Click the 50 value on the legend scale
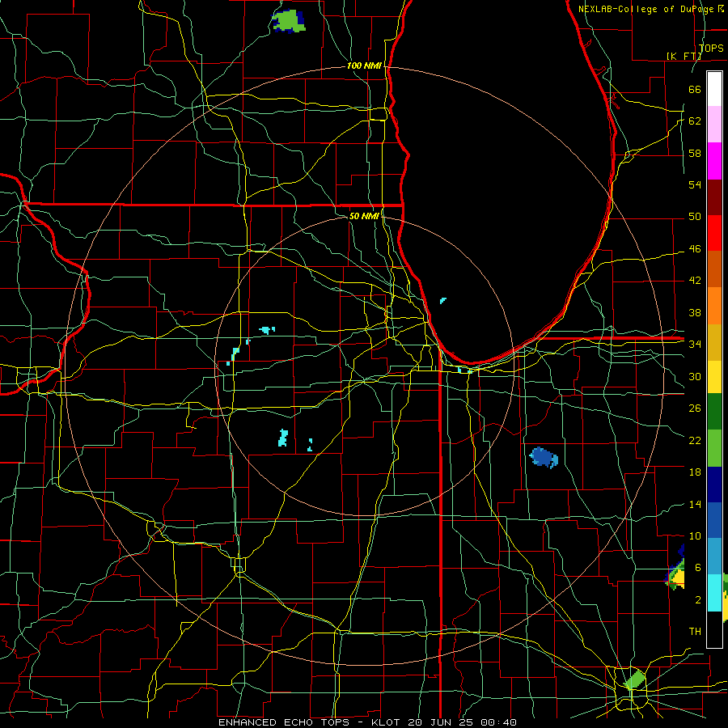The width and height of the screenshot is (728, 728). coord(695,217)
